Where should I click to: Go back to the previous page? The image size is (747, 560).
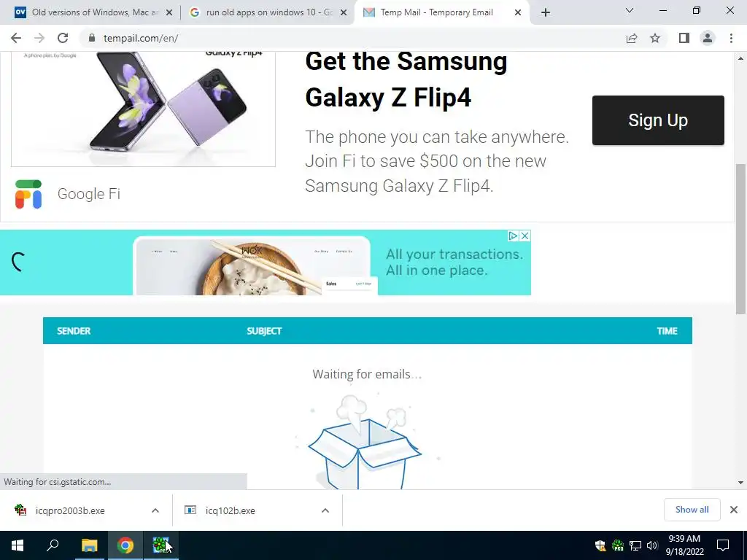[16, 38]
